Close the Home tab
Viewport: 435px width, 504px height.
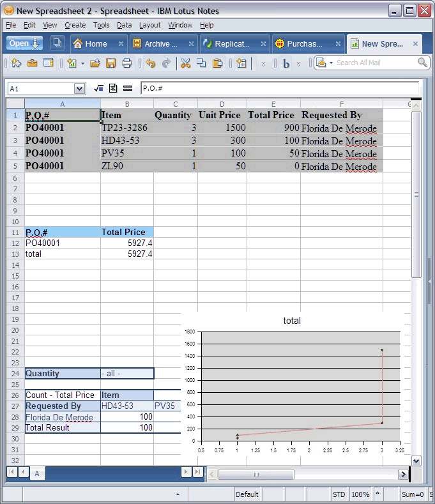tap(121, 43)
